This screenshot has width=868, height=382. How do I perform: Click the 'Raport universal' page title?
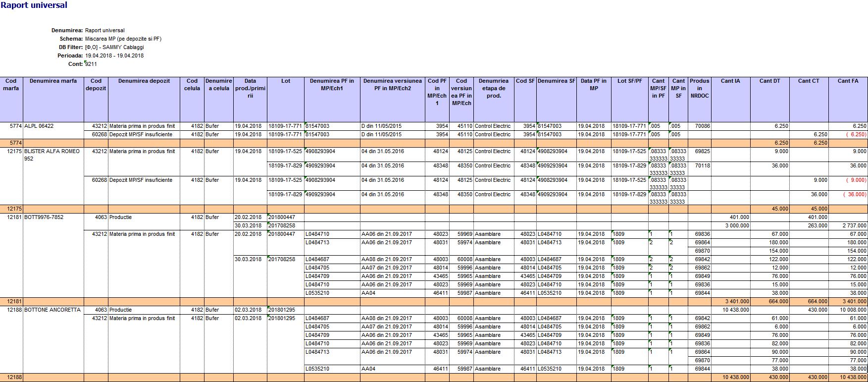34,5
